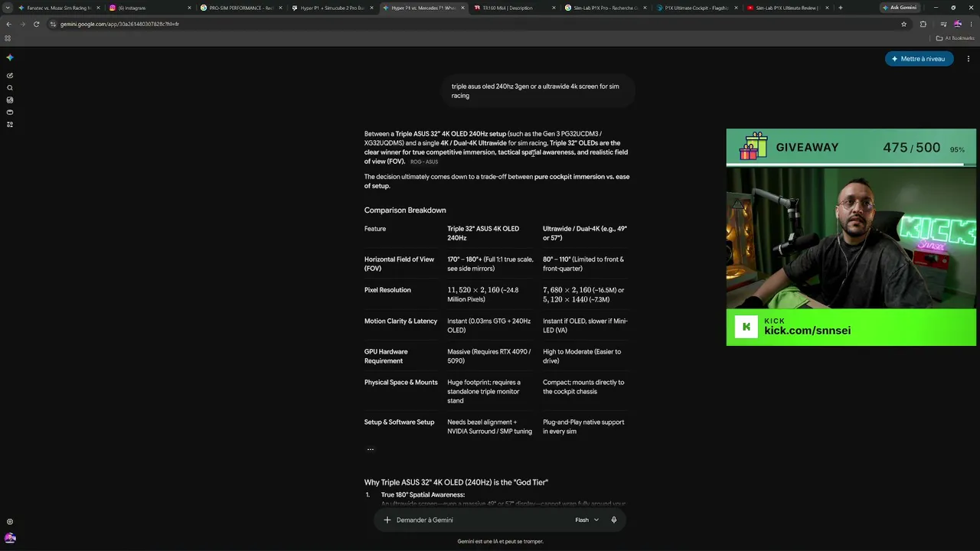
Task: Click the Comparison Breakdown heading
Action: click(x=405, y=210)
